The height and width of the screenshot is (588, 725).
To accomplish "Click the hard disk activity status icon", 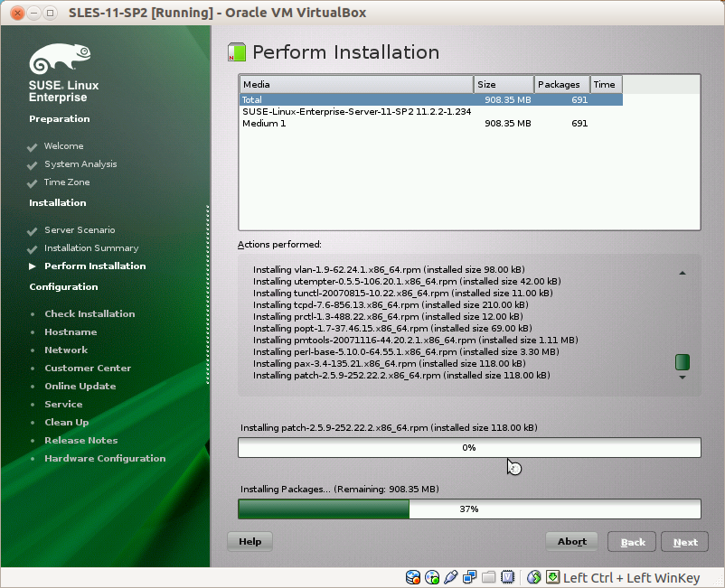I will pyautogui.click(x=413, y=577).
